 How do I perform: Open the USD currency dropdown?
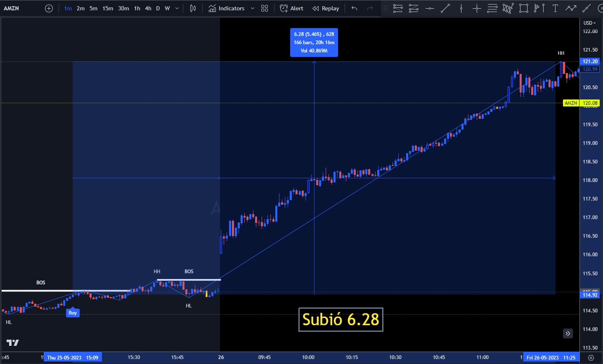pyautogui.click(x=589, y=23)
